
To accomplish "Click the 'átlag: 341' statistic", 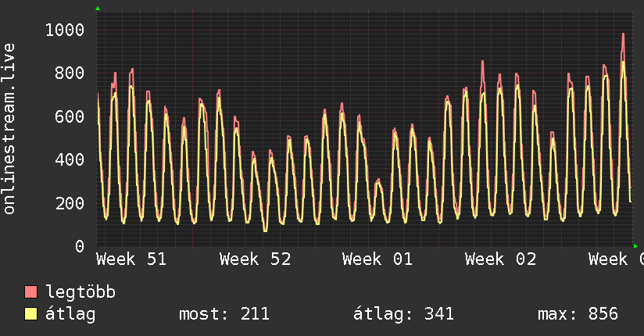I will (x=403, y=314).
